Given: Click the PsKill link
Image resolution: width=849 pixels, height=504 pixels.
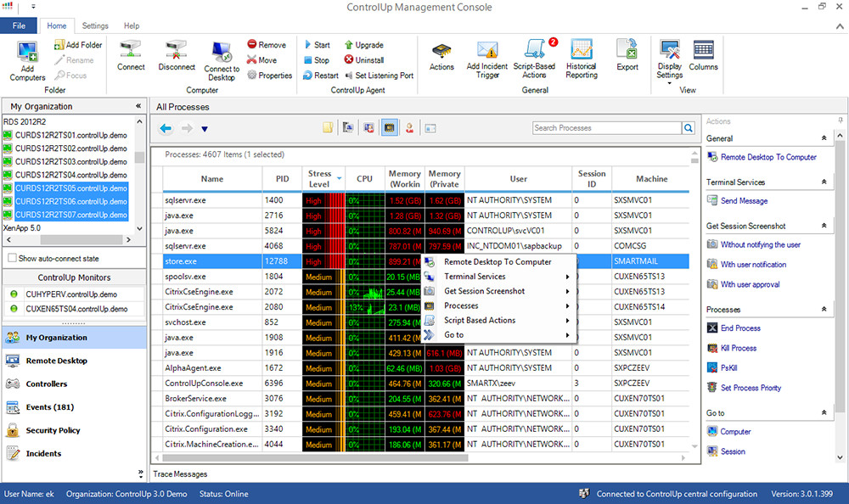Looking at the screenshot, I should point(728,367).
